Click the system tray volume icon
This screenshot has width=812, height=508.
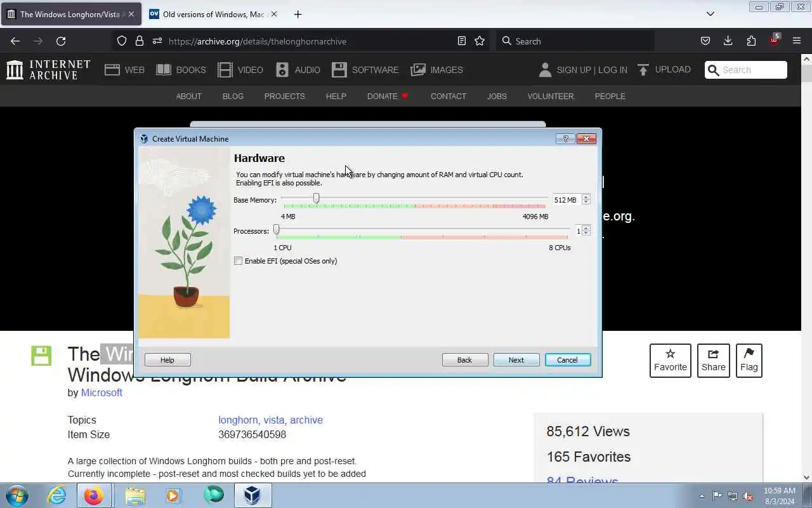tap(748, 496)
